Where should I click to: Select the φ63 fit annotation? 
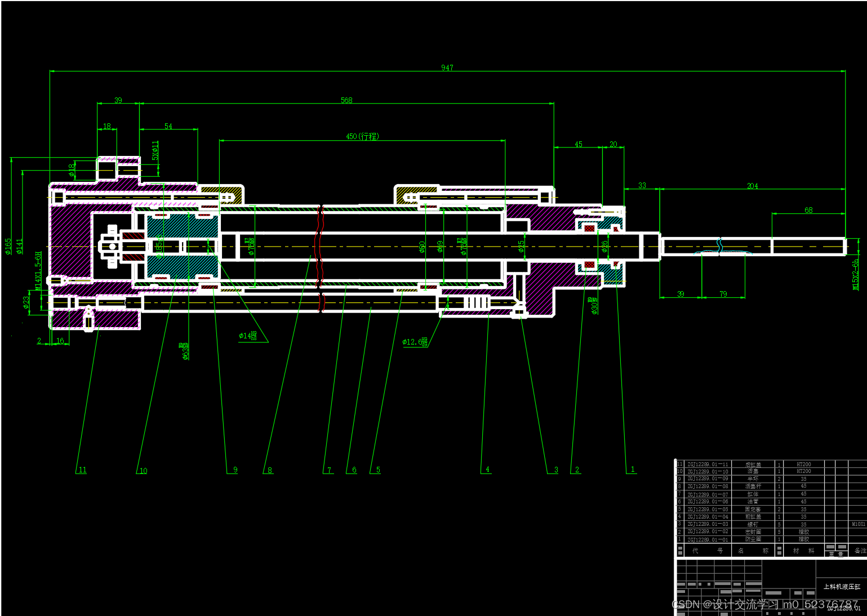(185, 351)
